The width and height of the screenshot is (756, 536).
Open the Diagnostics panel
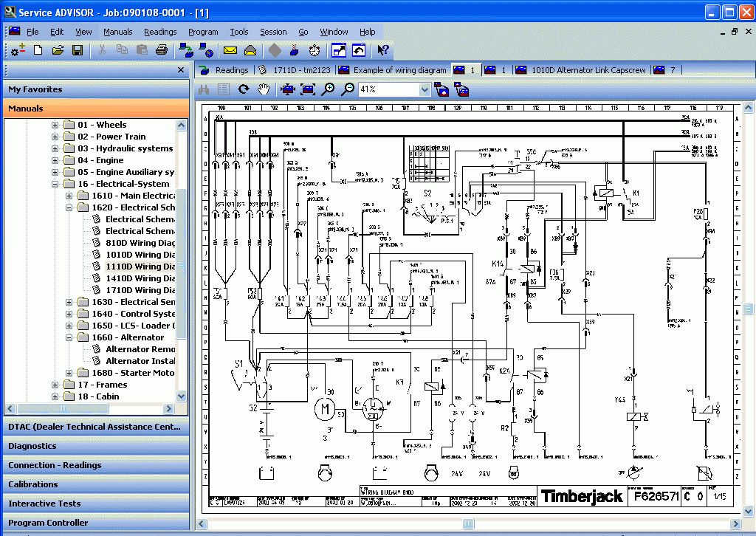pyautogui.click(x=96, y=447)
